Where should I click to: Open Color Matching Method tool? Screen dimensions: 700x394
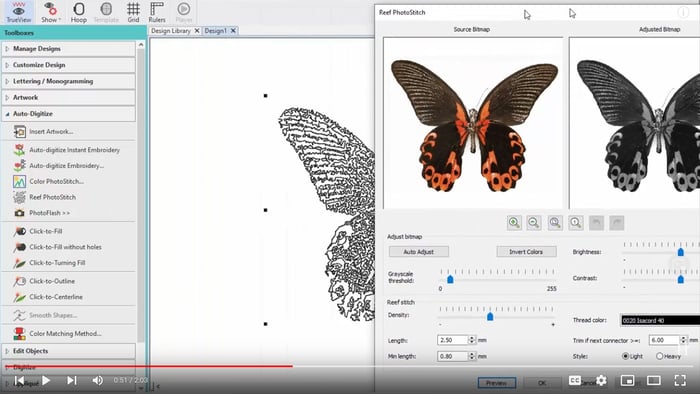click(58, 333)
